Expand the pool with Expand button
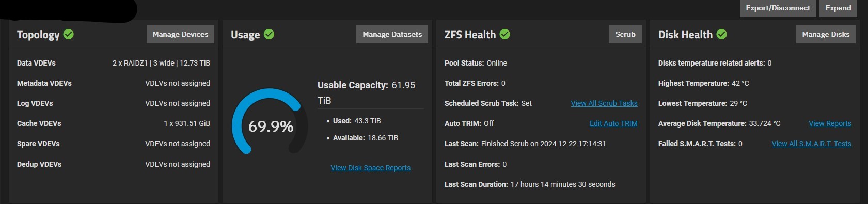 [x=838, y=8]
